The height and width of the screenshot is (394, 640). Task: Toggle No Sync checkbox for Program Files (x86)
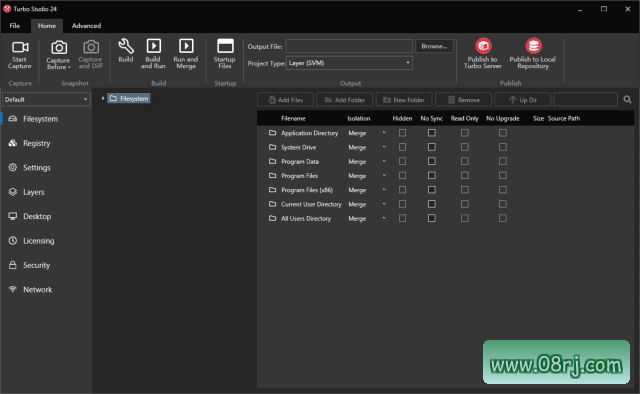tap(431, 190)
